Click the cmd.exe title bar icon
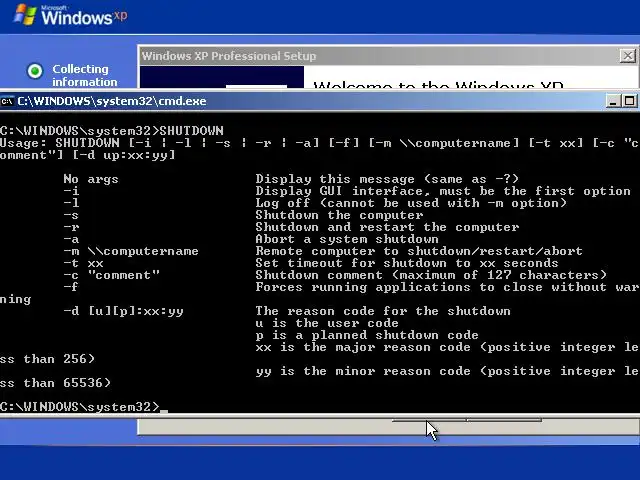Screen dimensions: 640x480 point(7,101)
